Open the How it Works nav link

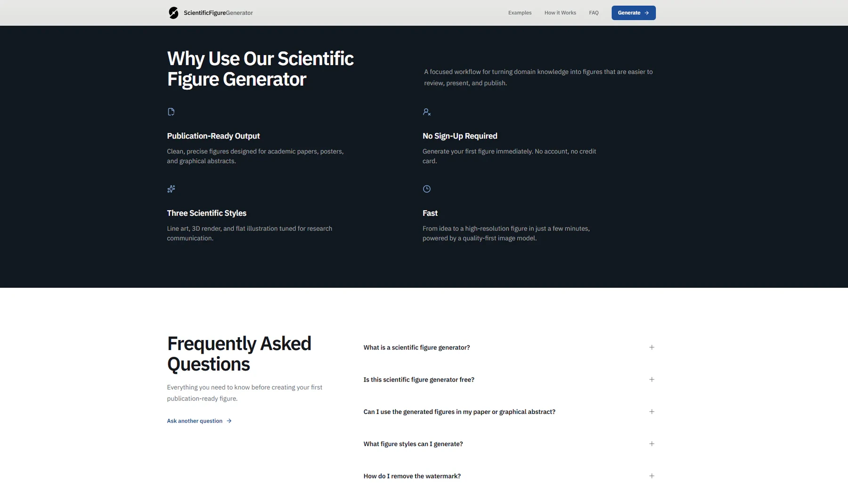pos(560,13)
